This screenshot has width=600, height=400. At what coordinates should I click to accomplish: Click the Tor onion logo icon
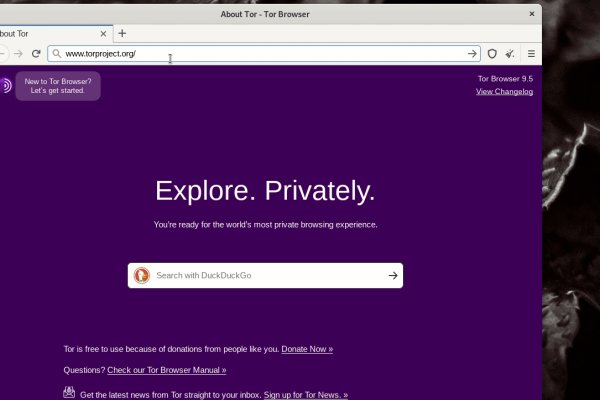click(x=5, y=86)
